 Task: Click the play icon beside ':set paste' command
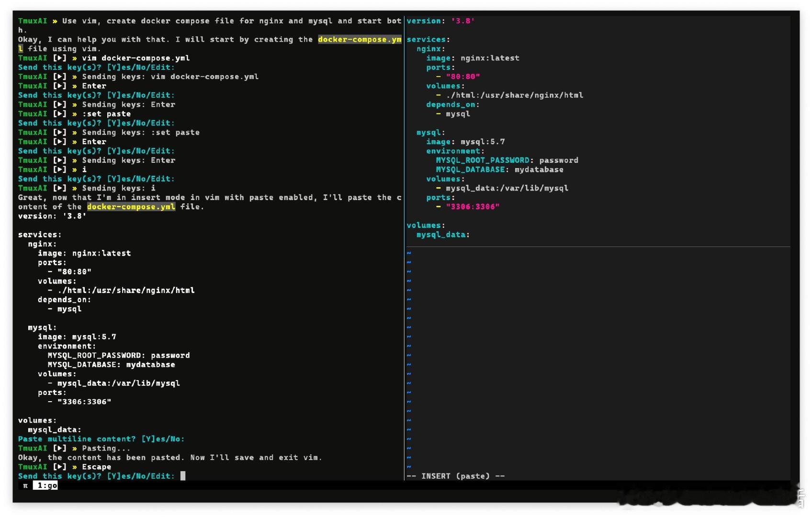(60, 113)
